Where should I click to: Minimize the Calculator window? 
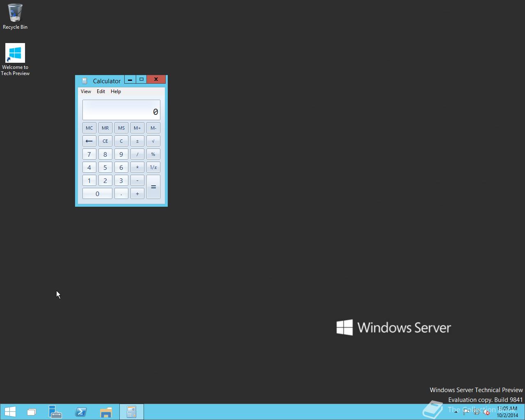pos(130,80)
